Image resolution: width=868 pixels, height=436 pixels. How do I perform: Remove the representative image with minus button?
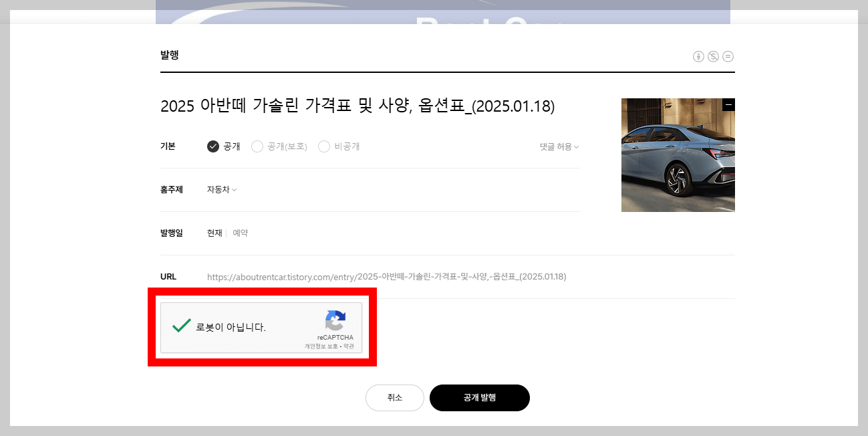[x=729, y=104]
